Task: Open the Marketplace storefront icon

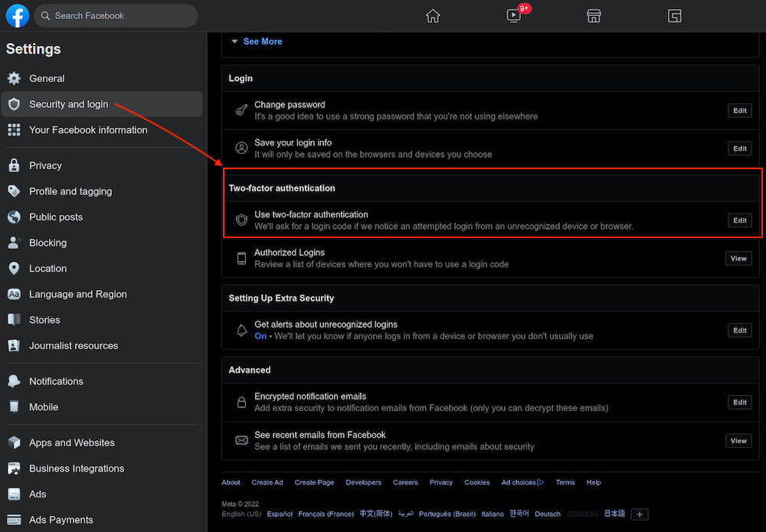Action: 593,16
